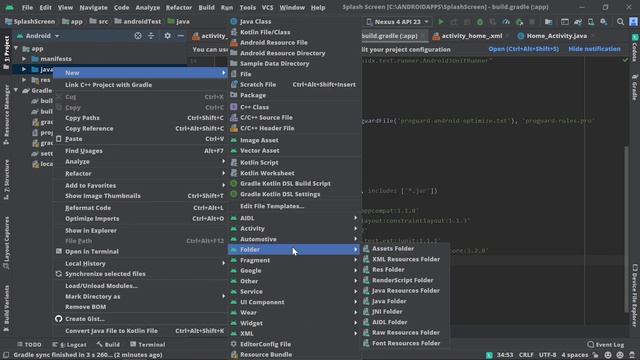This screenshot has height=360, width=640.
Task: Open the Logcat tool window
Action: 69,344
